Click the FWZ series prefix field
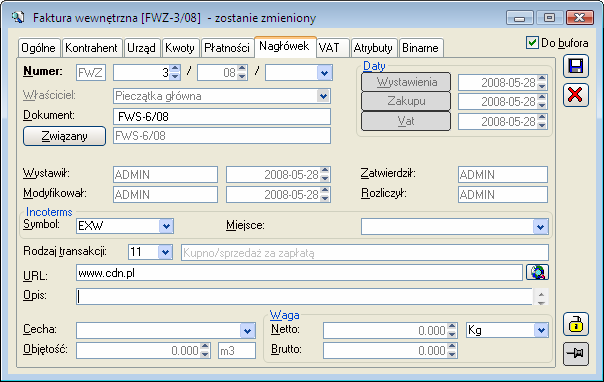 pos(91,72)
